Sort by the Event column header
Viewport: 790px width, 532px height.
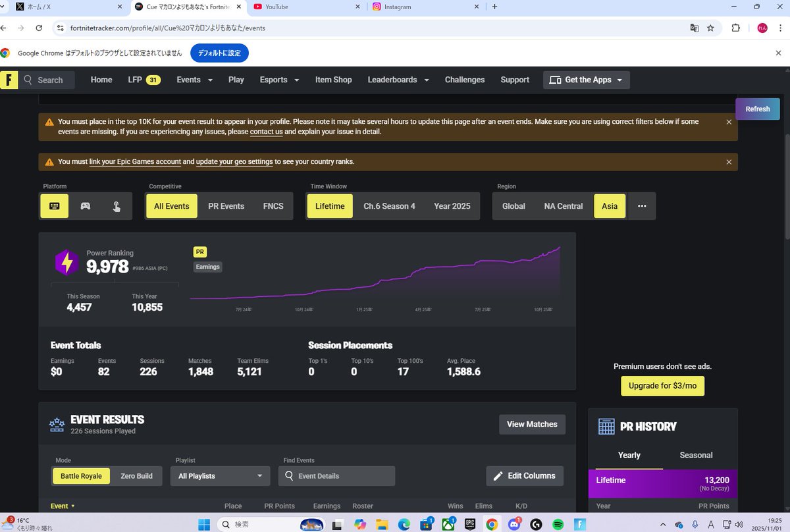[63, 506]
